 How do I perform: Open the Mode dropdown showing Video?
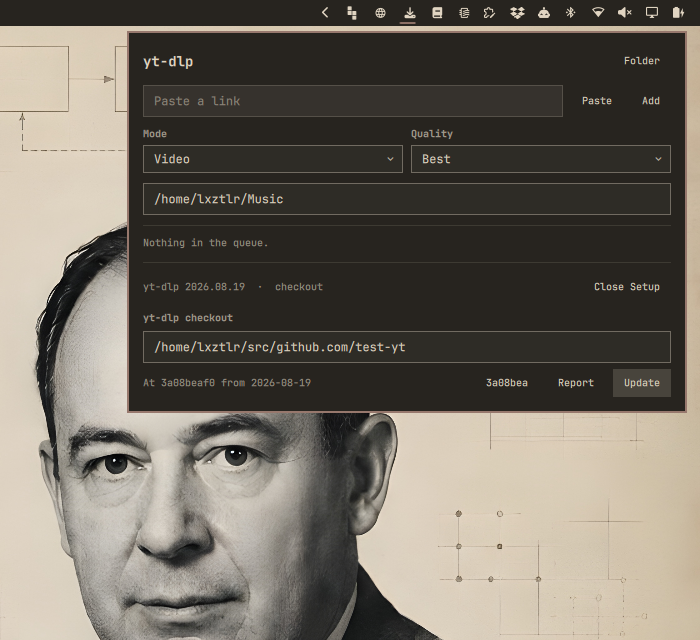click(x=273, y=159)
